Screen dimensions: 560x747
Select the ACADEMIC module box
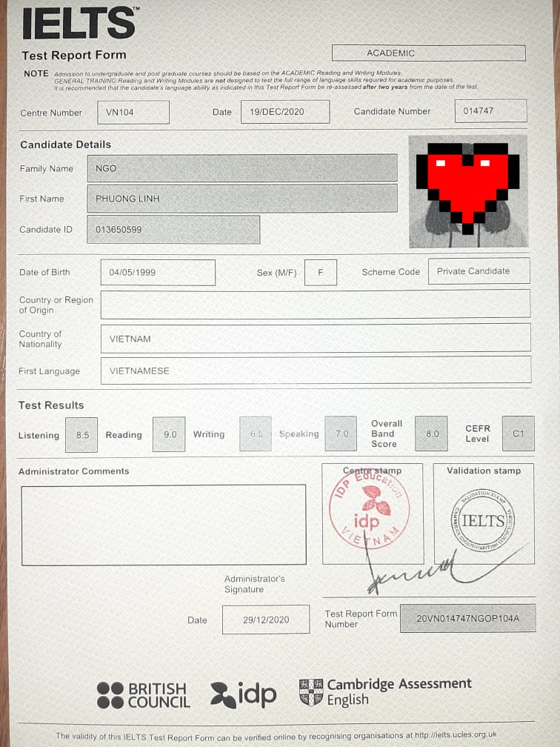pyautogui.click(x=429, y=53)
